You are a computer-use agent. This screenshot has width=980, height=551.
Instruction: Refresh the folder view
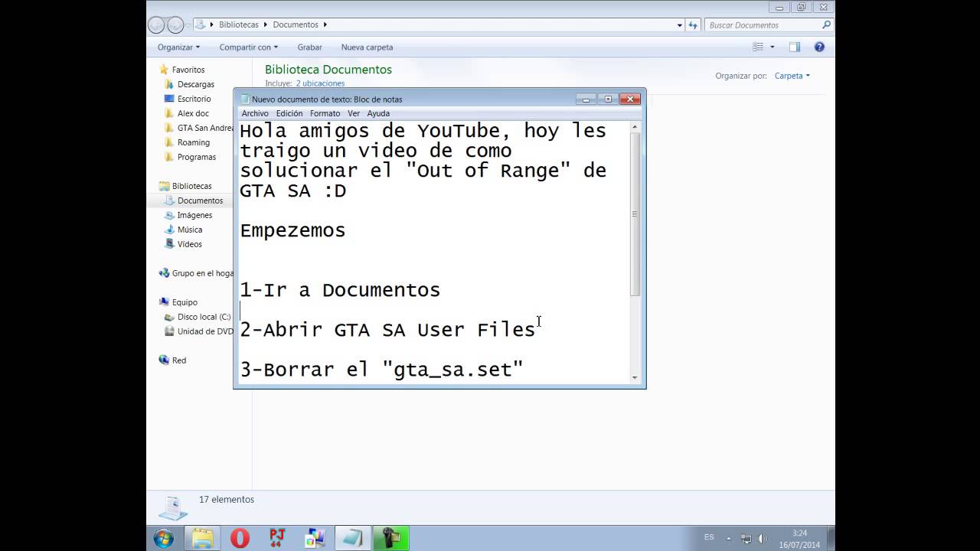coord(692,25)
